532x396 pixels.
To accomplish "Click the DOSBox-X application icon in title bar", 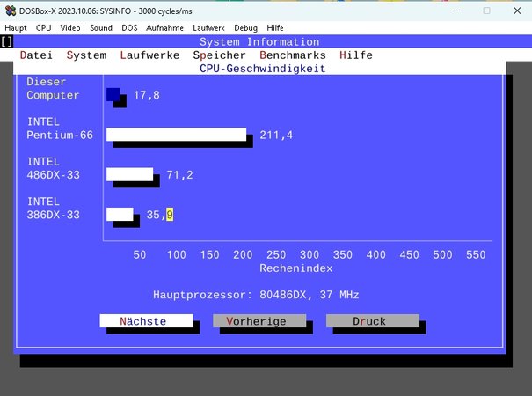I will tap(11, 11).
